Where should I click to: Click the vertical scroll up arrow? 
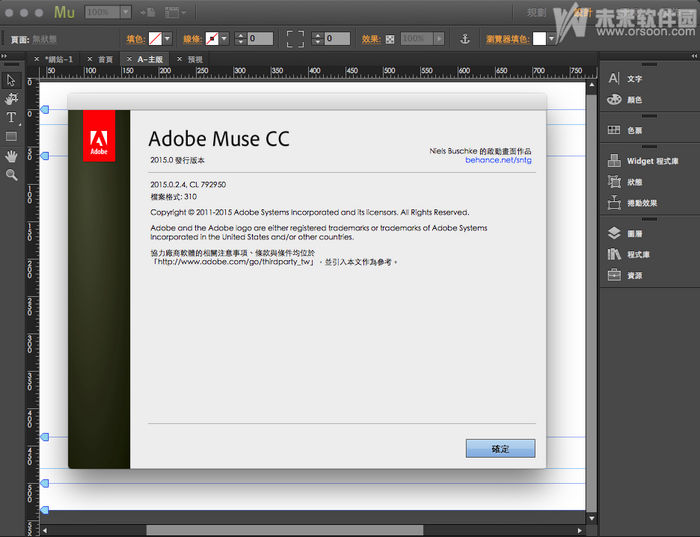[592, 85]
